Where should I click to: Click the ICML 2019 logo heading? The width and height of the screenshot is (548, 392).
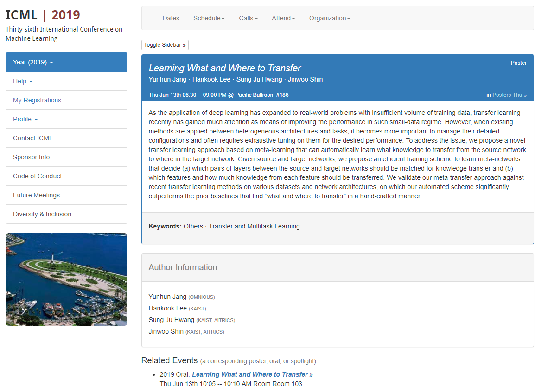click(43, 15)
